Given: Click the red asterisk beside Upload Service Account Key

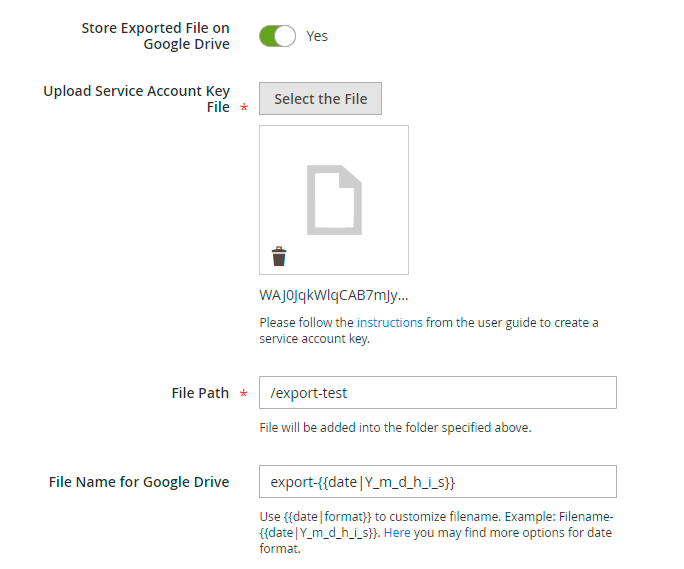Looking at the screenshot, I should (245, 108).
